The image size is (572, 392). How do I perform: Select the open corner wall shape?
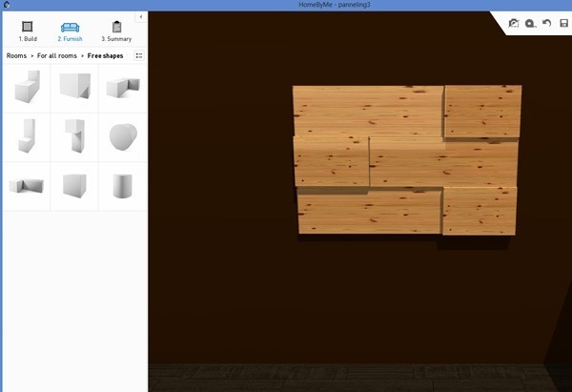[27, 186]
